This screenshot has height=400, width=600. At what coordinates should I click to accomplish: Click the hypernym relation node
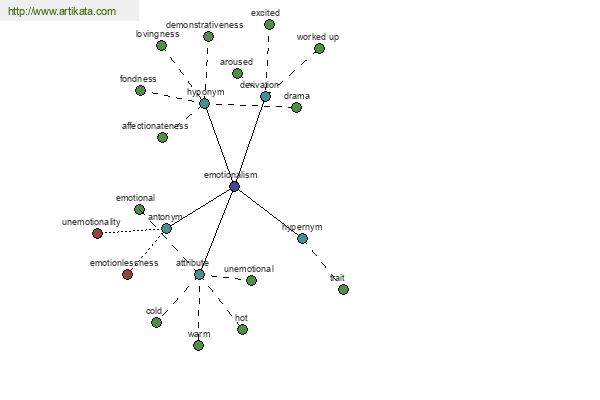point(302,238)
